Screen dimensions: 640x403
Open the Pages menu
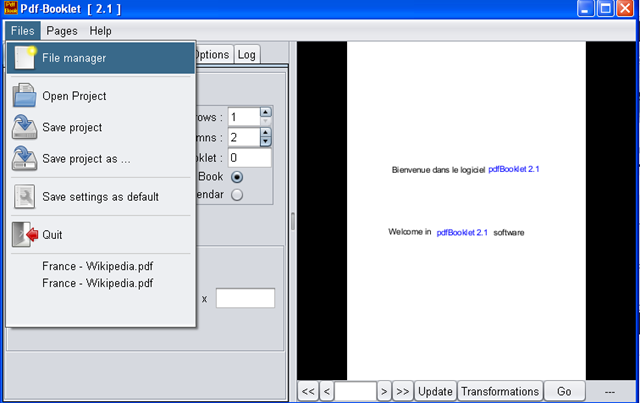pos(62,31)
